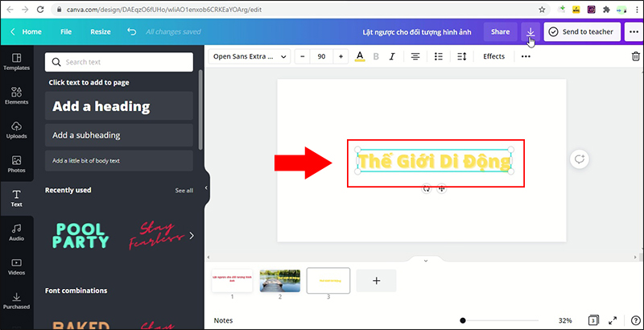644x330 pixels.
Task: Open more toolbar options ellipsis
Action: click(526, 56)
